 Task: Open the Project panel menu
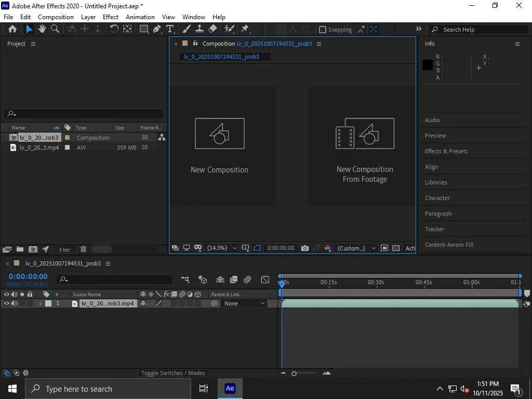click(x=33, y=44)
